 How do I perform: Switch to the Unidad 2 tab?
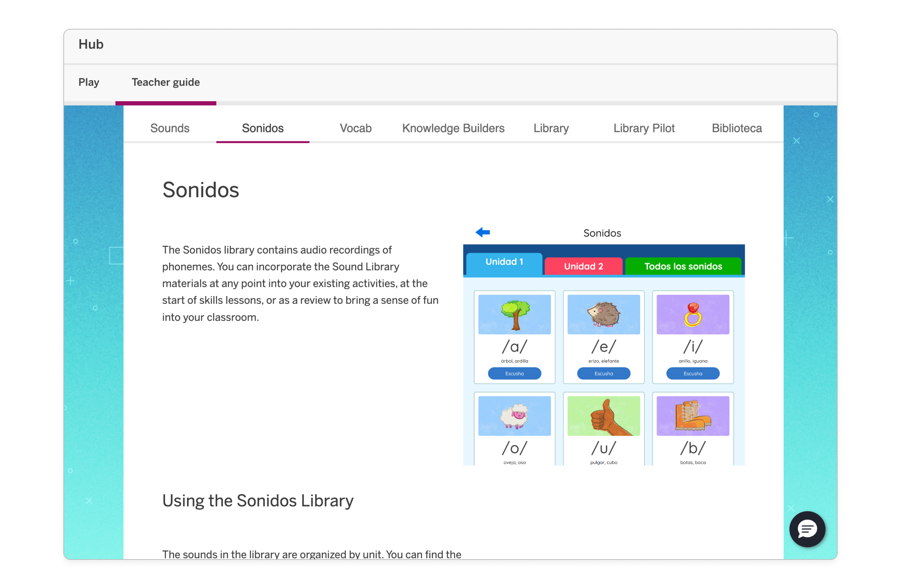click(583, 266)
